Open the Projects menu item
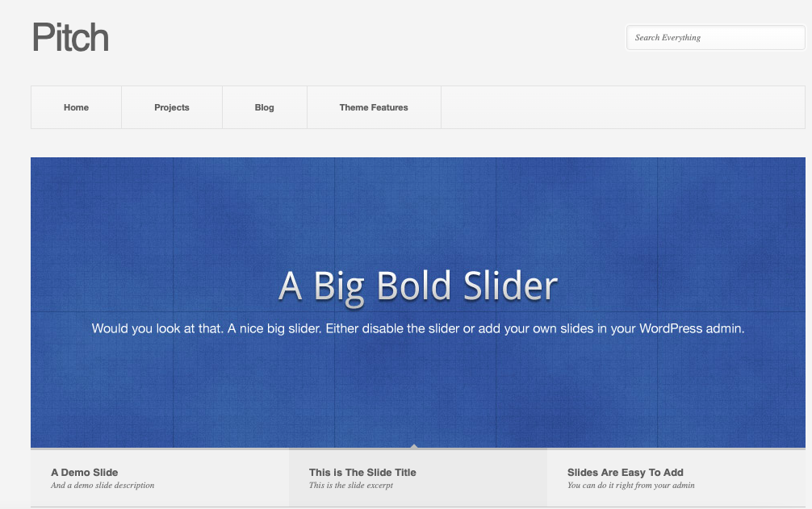Screen dimensions: 812x509 click(x=171, y=106)
